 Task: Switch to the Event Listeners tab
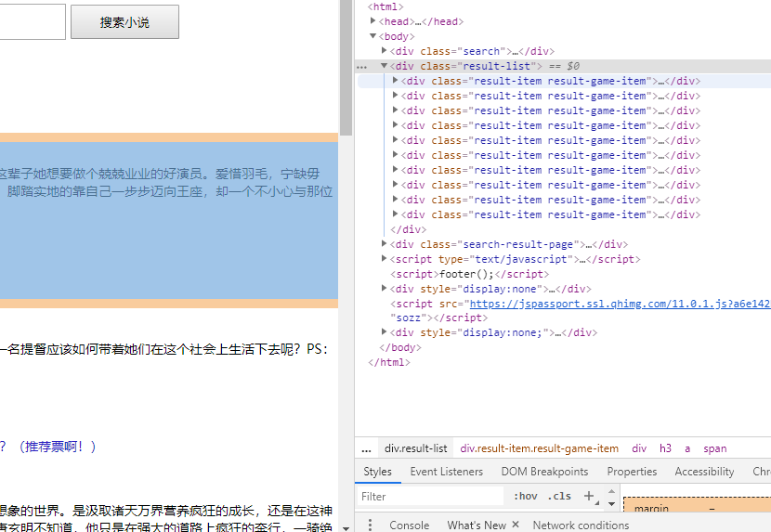tap(447, 472)
